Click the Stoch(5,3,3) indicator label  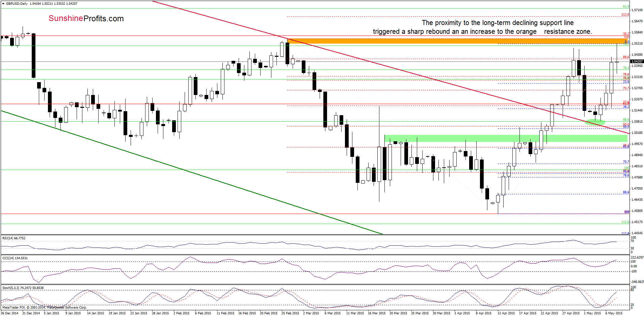click(x=23, y=288)
